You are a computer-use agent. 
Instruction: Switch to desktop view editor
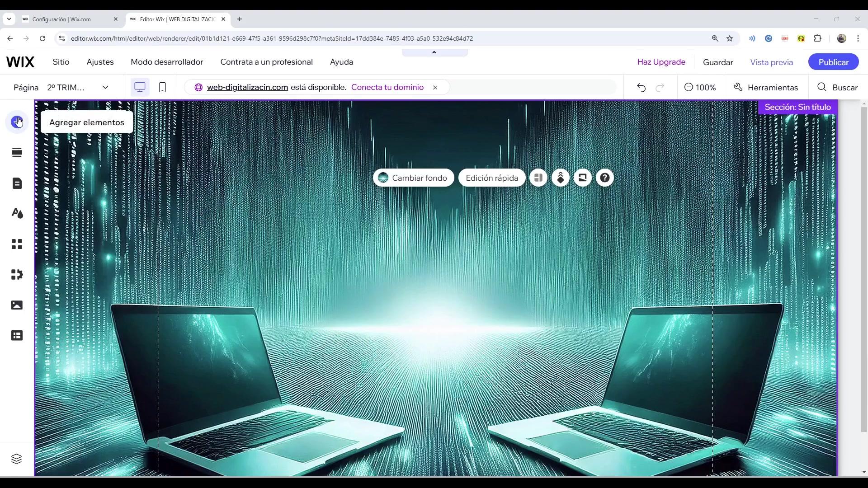[x=140, y=87]
